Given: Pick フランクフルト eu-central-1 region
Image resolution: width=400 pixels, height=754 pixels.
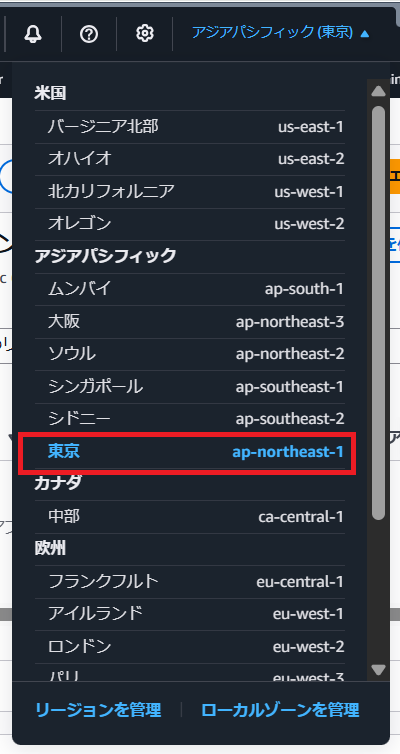Looking at the screenshot, I should tap(189, 582).
